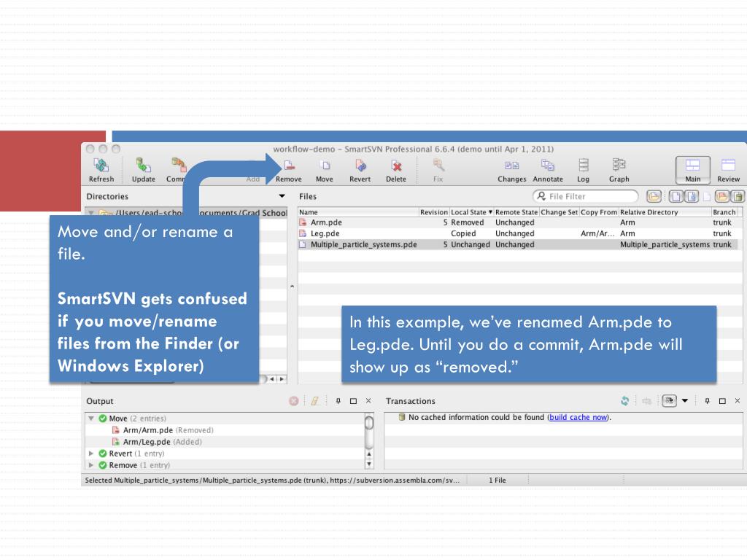Click the Change Set column header
The width and height of the screenshot is (747, 560).
point(560,212)
